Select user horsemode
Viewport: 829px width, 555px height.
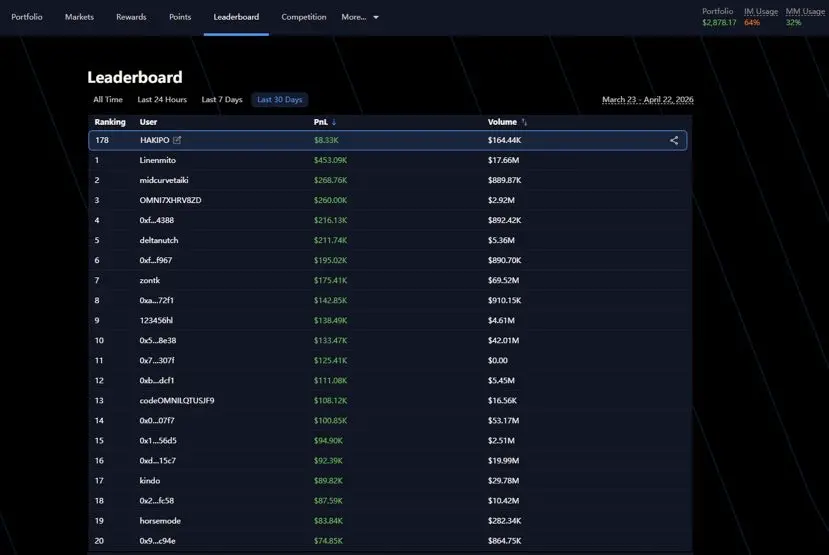(160, 521)
